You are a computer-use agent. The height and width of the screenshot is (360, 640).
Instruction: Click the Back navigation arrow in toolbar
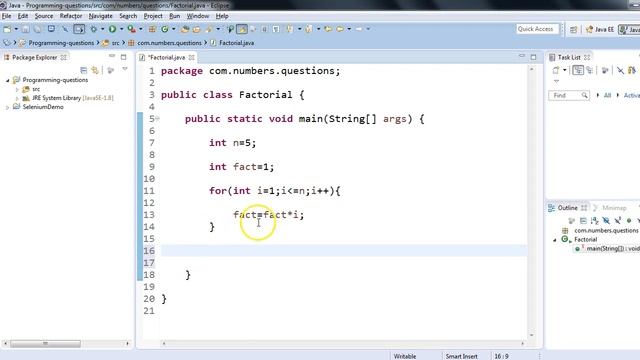[x=340, y=29]
